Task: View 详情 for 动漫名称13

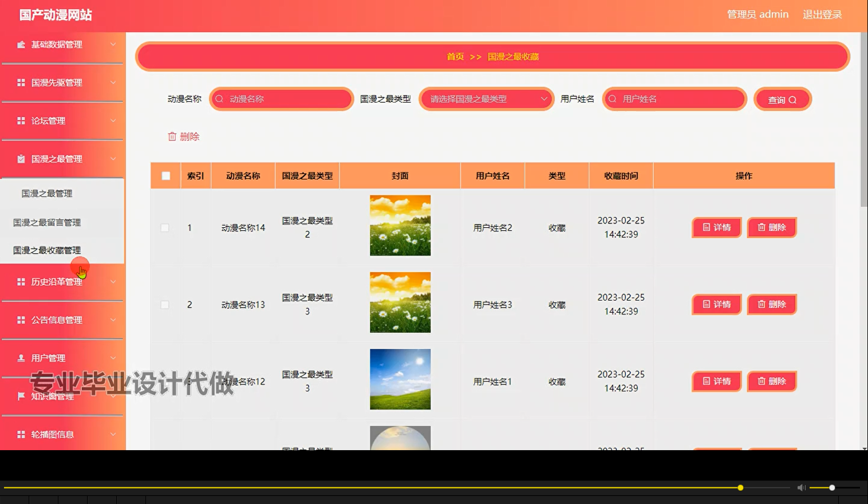Action: click(717, 304)
